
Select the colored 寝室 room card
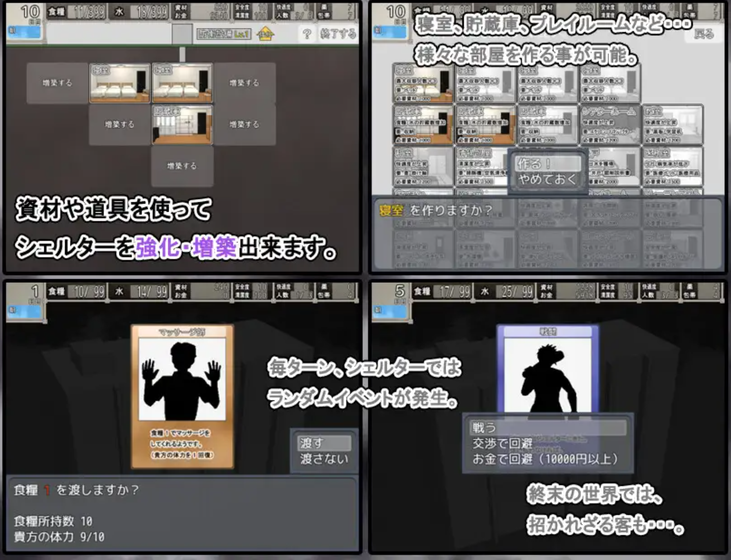tap(423, 83)
